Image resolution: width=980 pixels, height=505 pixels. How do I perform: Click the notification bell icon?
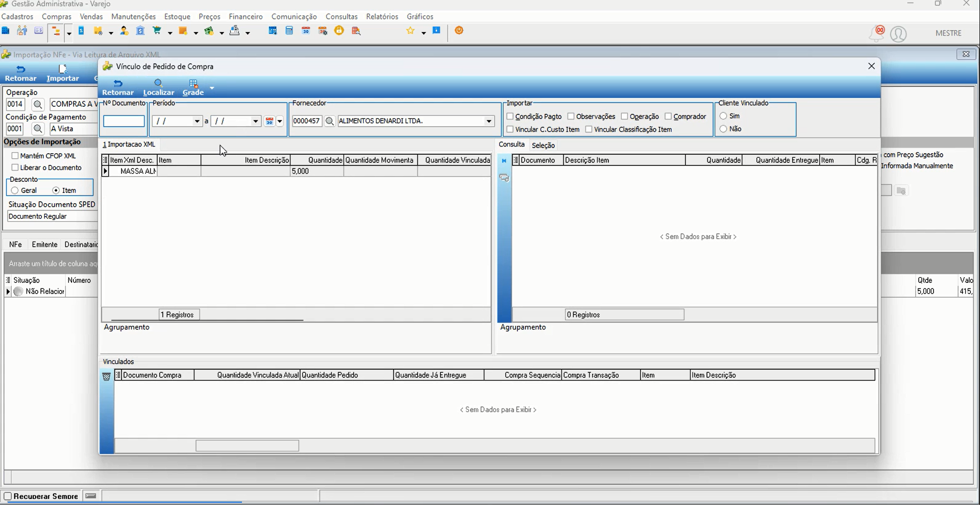(x=877, y=34)
